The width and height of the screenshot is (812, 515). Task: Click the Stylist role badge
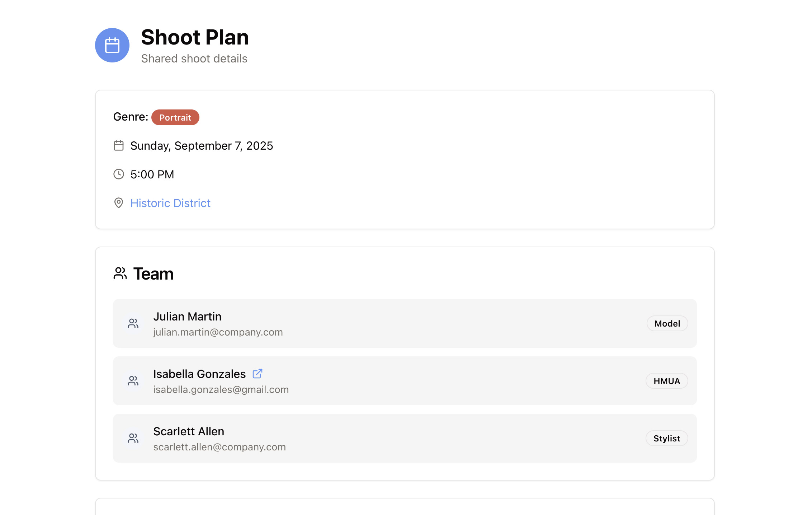click(x=667, y=438)
